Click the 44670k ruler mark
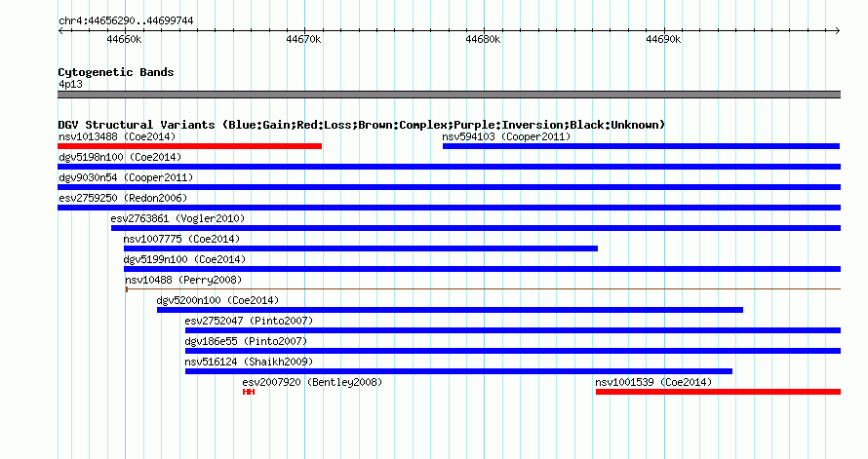The height and width of the screenshot is (459, 868). click(x=303, y=39)
